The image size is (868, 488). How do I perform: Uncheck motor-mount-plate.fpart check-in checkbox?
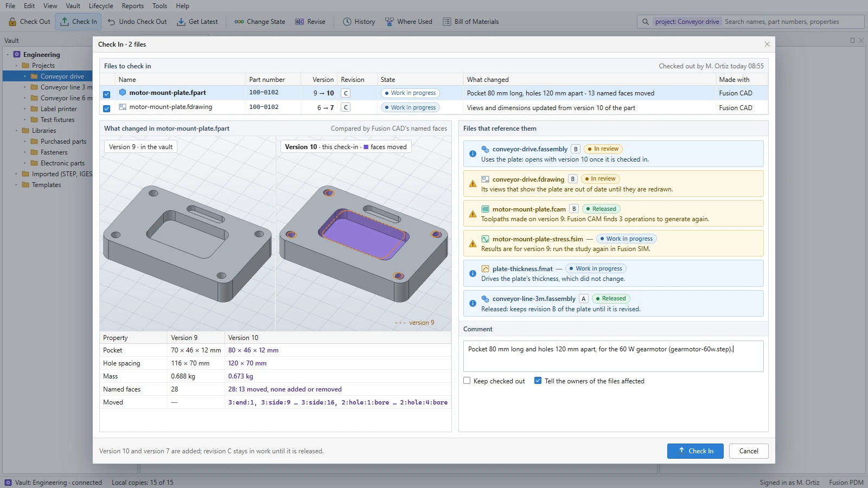[107, 94]
